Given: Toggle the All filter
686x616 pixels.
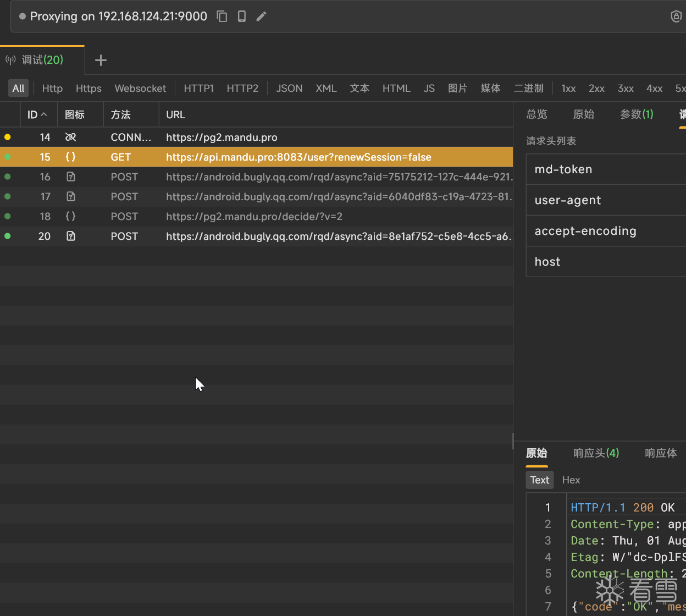Looking at the screenshot, I should coord(19,88).
